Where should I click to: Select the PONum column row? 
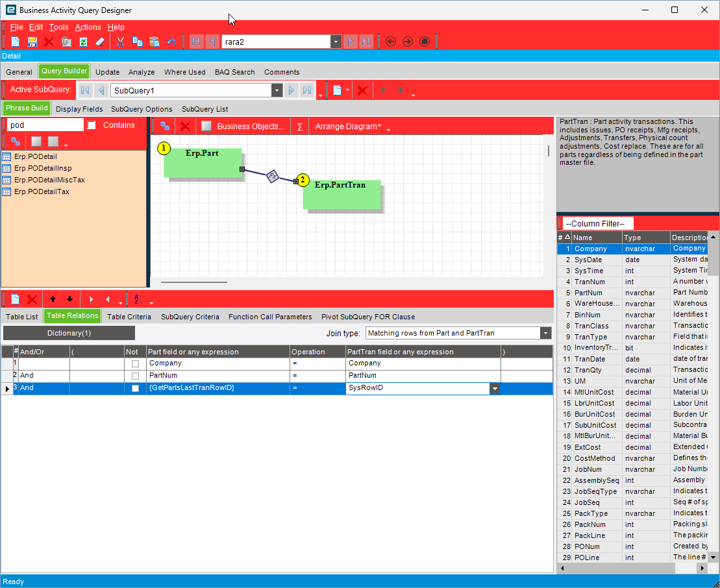[x=633, y=546]
